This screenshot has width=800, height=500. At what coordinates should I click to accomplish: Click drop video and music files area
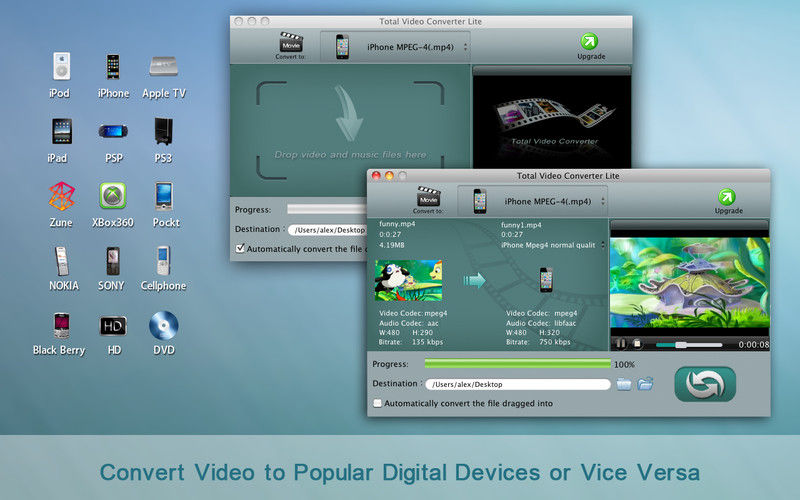pos(350,130)
